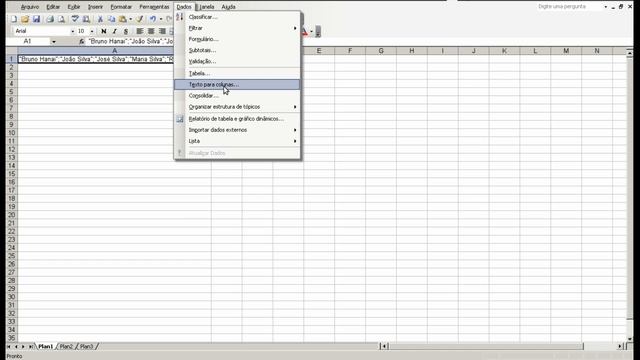Toggle italic (I) formatting

[x=115, y=31]
